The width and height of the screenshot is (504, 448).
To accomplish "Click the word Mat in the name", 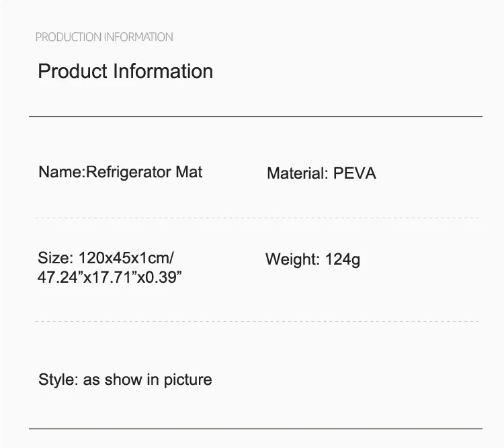I will tap(189, 172).
